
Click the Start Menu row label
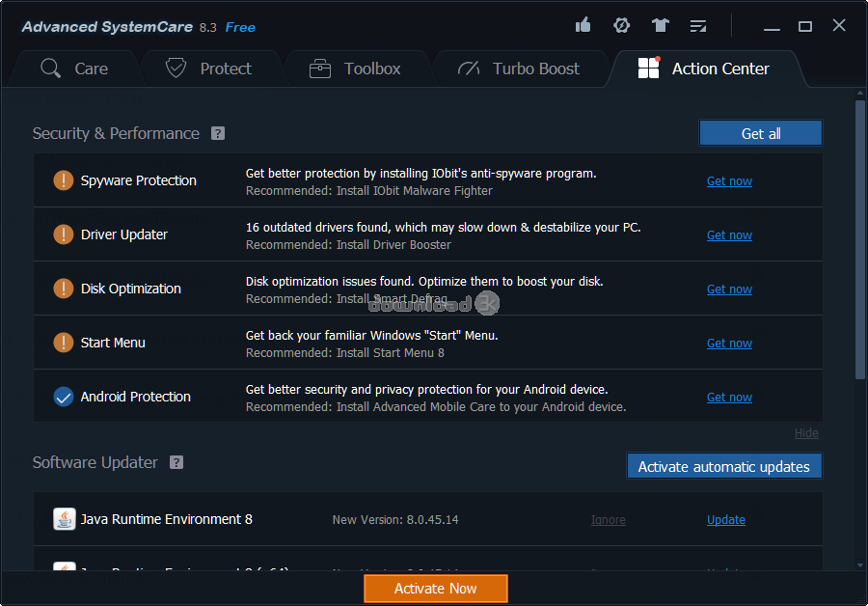point(113,343)
